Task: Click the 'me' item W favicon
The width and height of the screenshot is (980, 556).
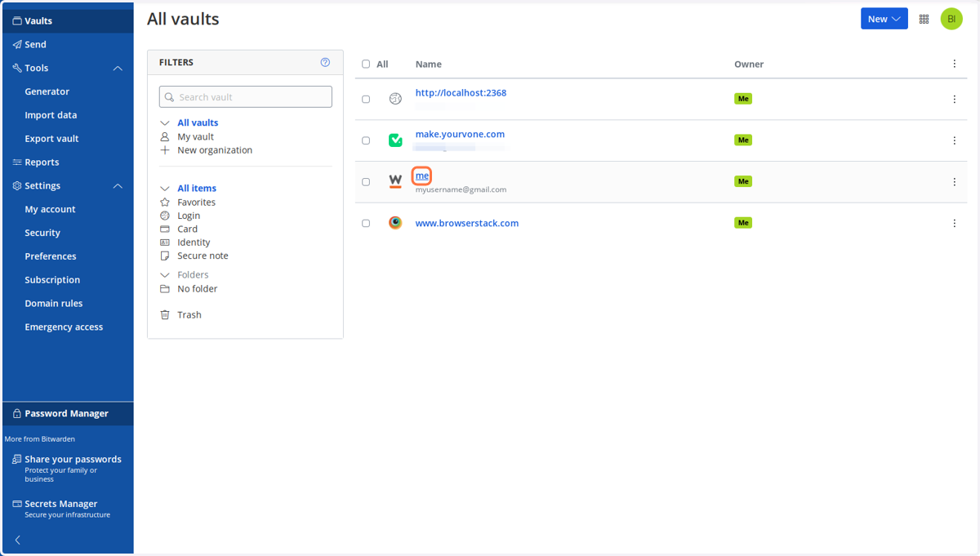Action: click(395, 181)
